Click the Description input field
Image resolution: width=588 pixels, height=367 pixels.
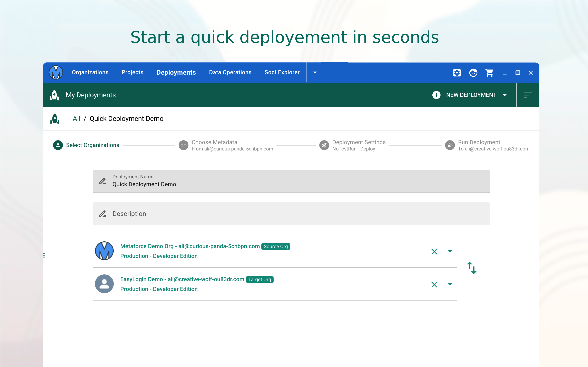(291, 214)
